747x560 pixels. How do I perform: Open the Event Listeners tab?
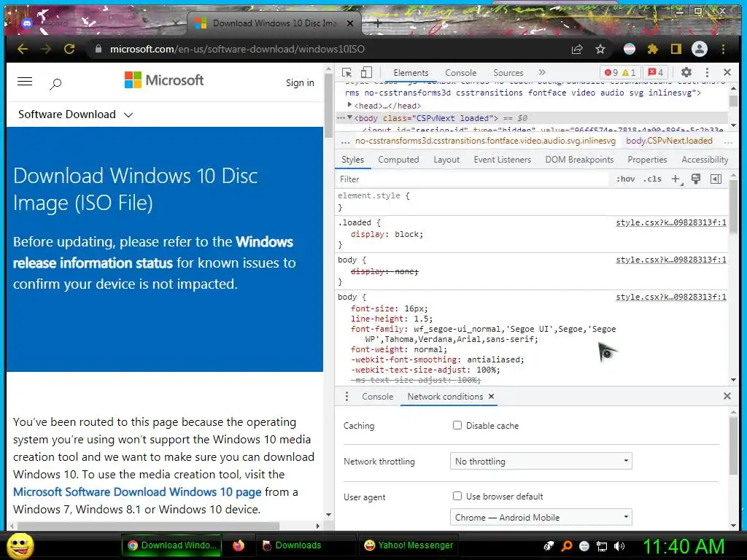pyautogui.click(x=502, y=160)
